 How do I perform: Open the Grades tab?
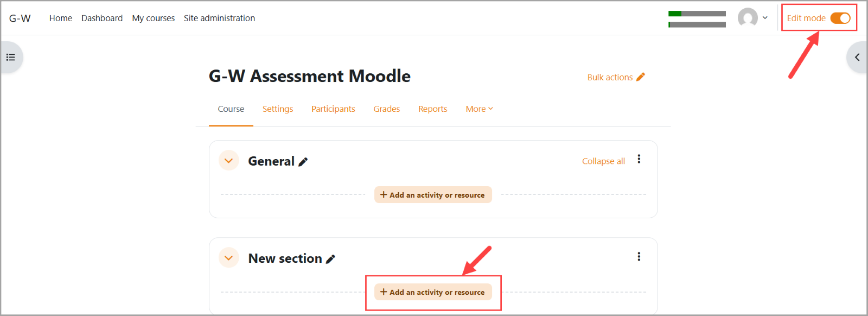(386, 109)
